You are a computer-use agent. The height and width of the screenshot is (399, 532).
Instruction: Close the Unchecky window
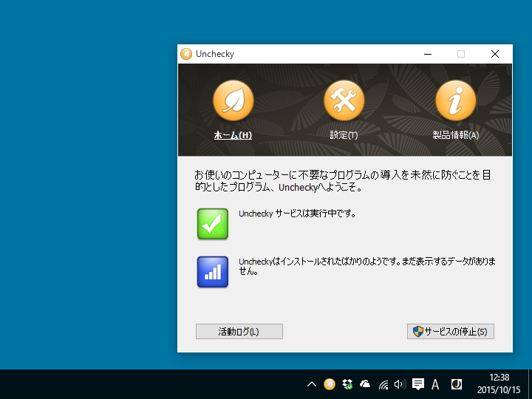pos(495,54)
